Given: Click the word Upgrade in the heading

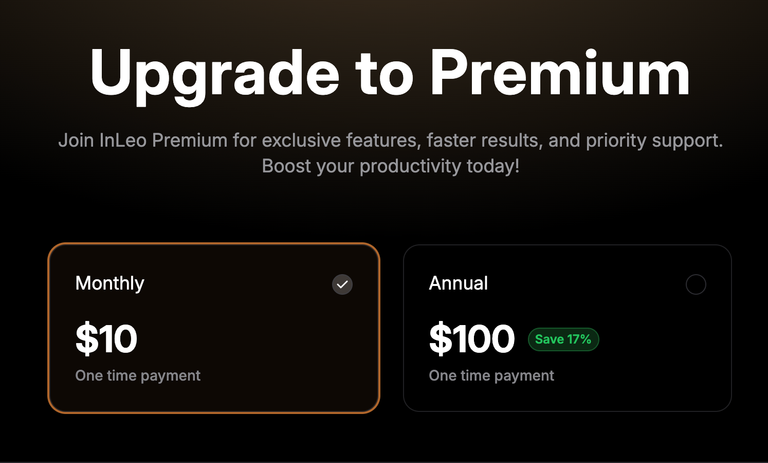Looking at the screenshot, I should coord(214,76).
